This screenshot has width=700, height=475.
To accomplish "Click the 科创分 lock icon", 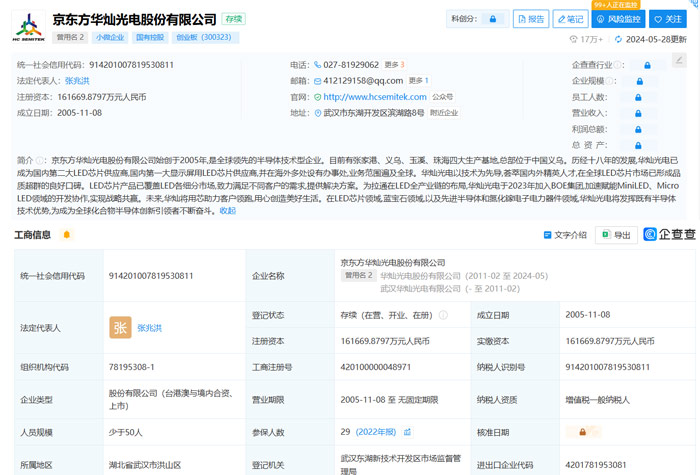I will [x=492, y=19].
